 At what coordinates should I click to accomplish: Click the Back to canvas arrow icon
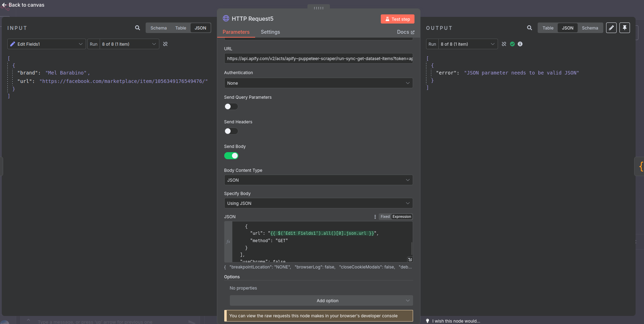click(x=4, y=5)
